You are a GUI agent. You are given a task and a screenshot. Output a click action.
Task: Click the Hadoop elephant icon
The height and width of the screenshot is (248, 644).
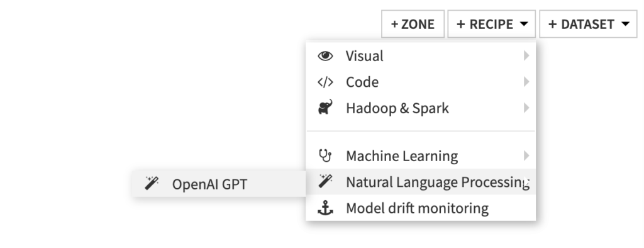point(325,107)
